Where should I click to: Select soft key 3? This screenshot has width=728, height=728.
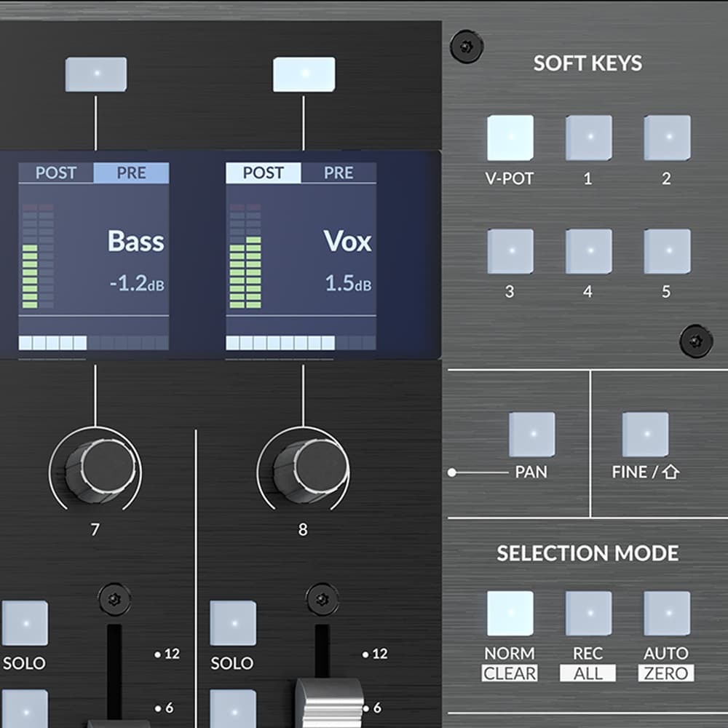tap(510, 251)
